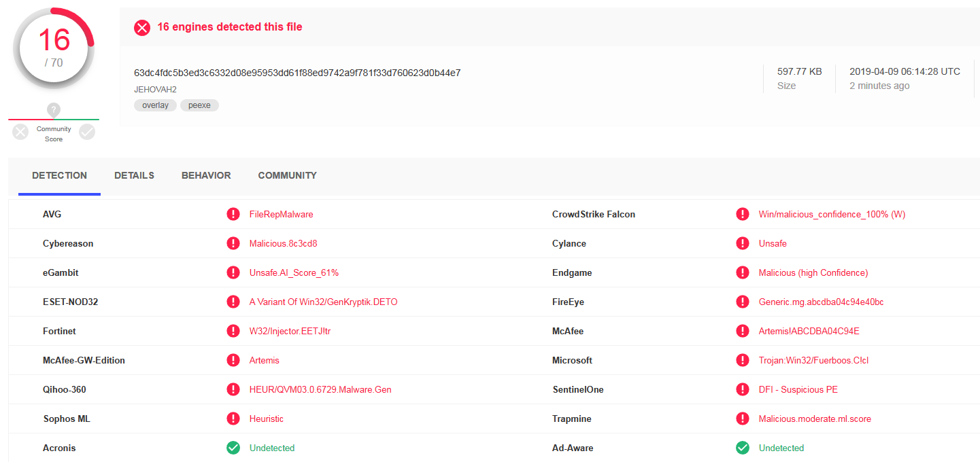Click the red X detection alert icon
Viewport: 980px width, 462px height.
[x=141, y=27]
